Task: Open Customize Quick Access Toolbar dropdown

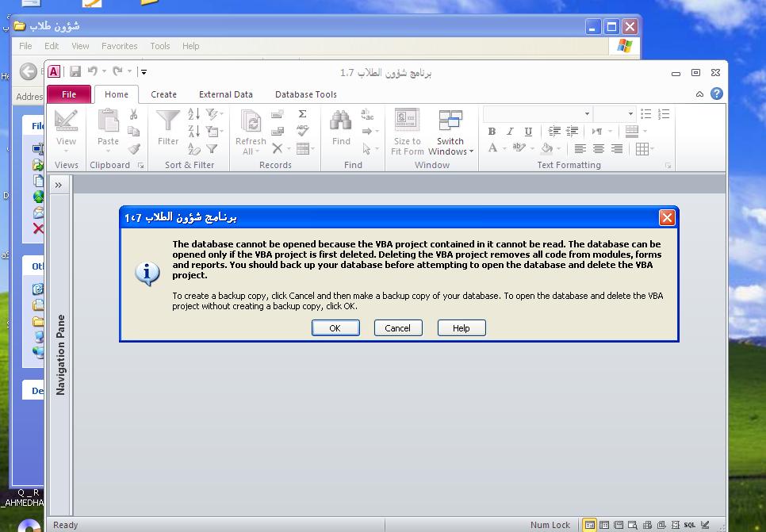Action: 144,72
